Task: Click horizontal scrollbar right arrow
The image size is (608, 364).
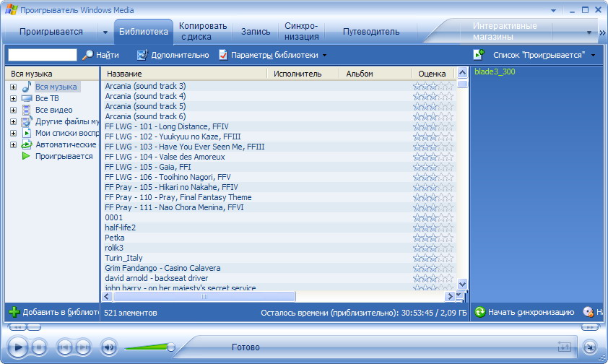Action: tap(449, 297)
